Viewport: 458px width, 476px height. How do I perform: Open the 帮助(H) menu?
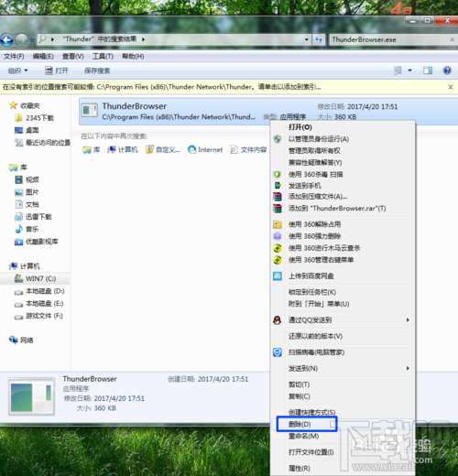coord(133,57)
